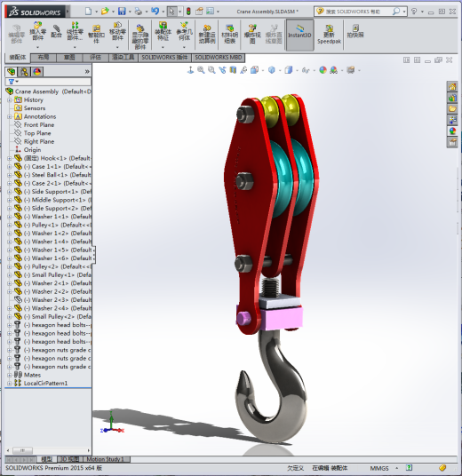
Task: Open the Motion Study 1 tab
Action: pyautogui.click(x=106, y=459)
